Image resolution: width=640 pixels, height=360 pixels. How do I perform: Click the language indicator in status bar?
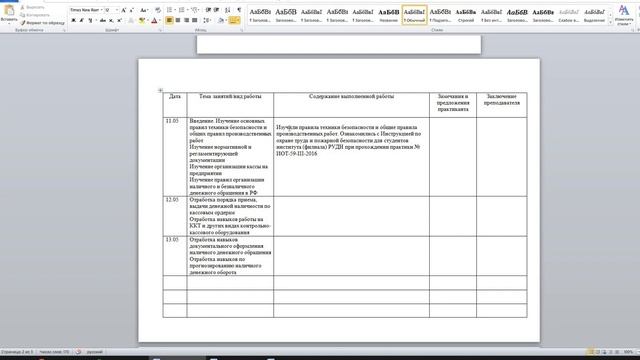(x=94, y=352)
